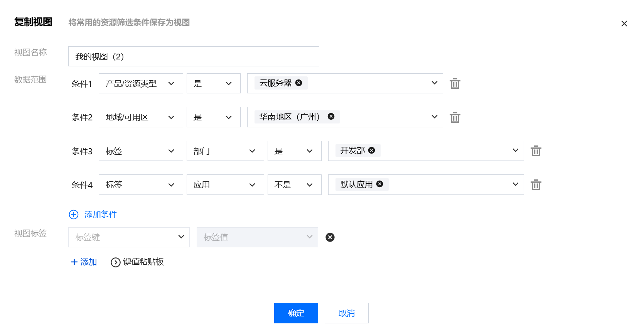This screenshot has width=644, height=333.
Task: Expand the 应用 tag key dropdown
Action: [225, 185]
